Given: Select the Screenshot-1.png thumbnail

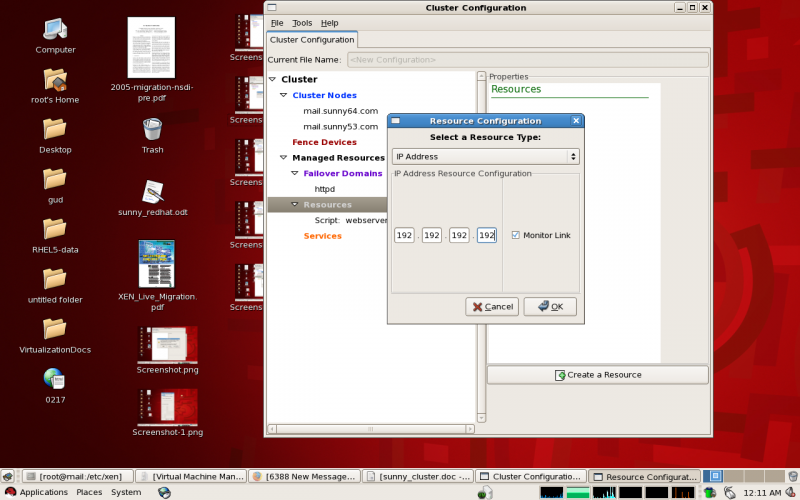Looking at the screenshot, I should point(167,407).
